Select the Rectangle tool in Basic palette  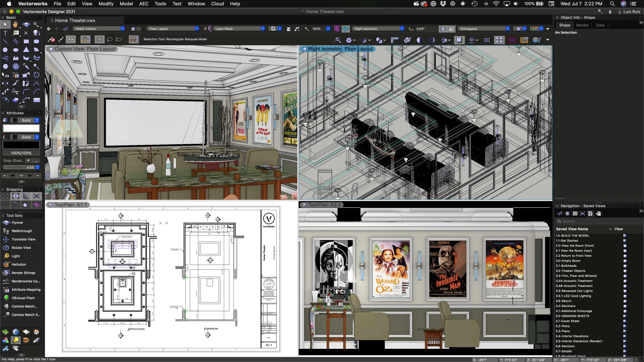26,41
